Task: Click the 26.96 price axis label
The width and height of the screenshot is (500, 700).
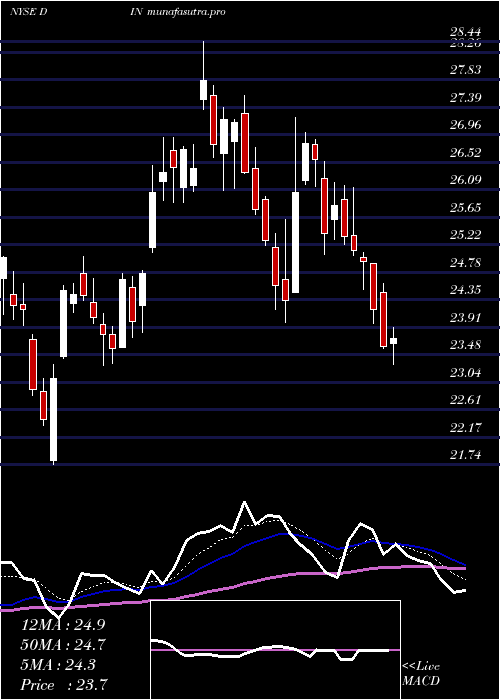Action: click(x=466, y=125)
